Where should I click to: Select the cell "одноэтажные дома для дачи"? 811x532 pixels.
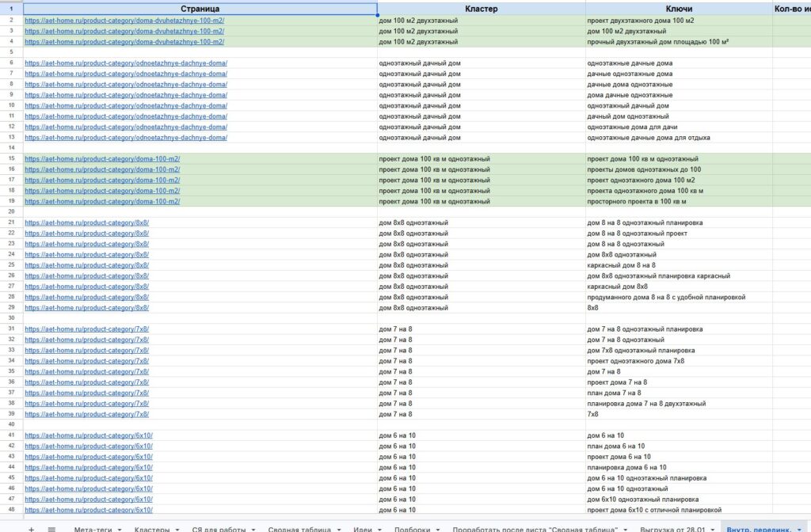(679, 127)
